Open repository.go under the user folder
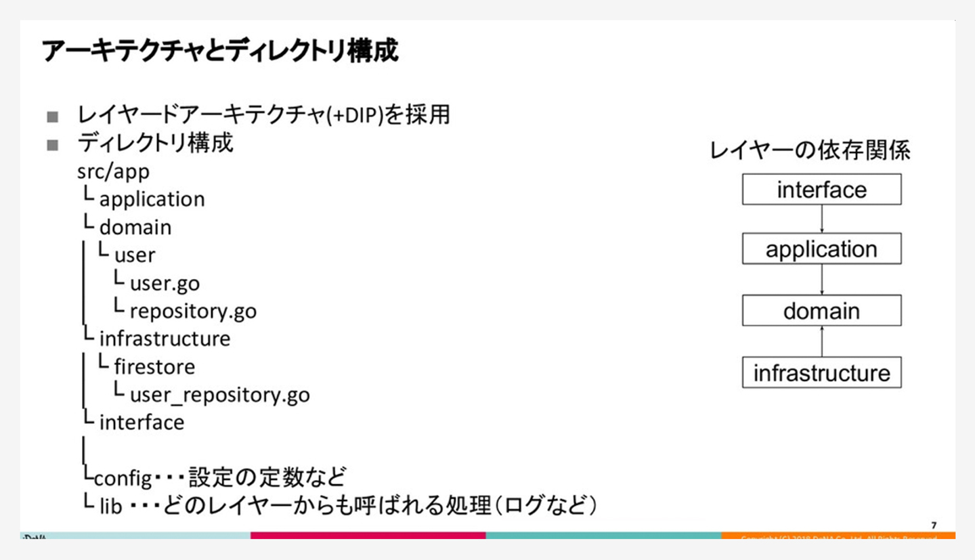This screenshot has width=975, height=560. [x=193, y=311]
